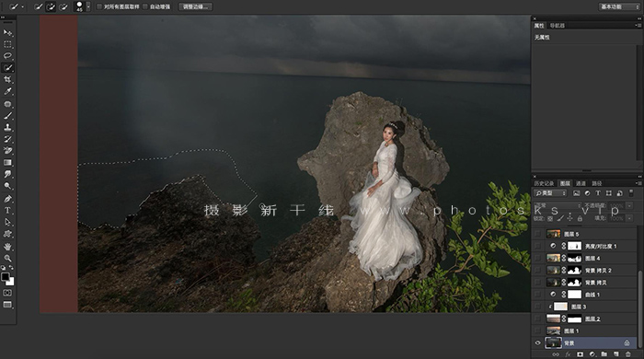Screen dimensions: 644x359
Task: Select the Crop tool in toolbar
Action: pos(7,80)
